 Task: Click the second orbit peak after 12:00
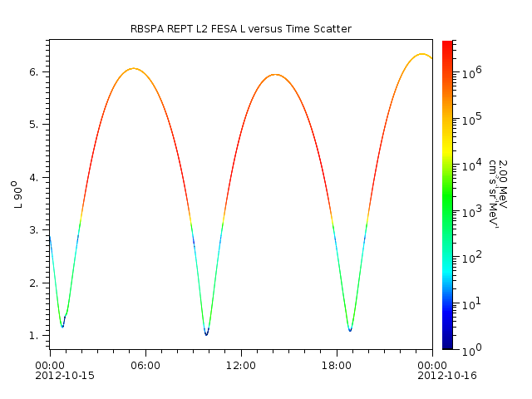275,75
